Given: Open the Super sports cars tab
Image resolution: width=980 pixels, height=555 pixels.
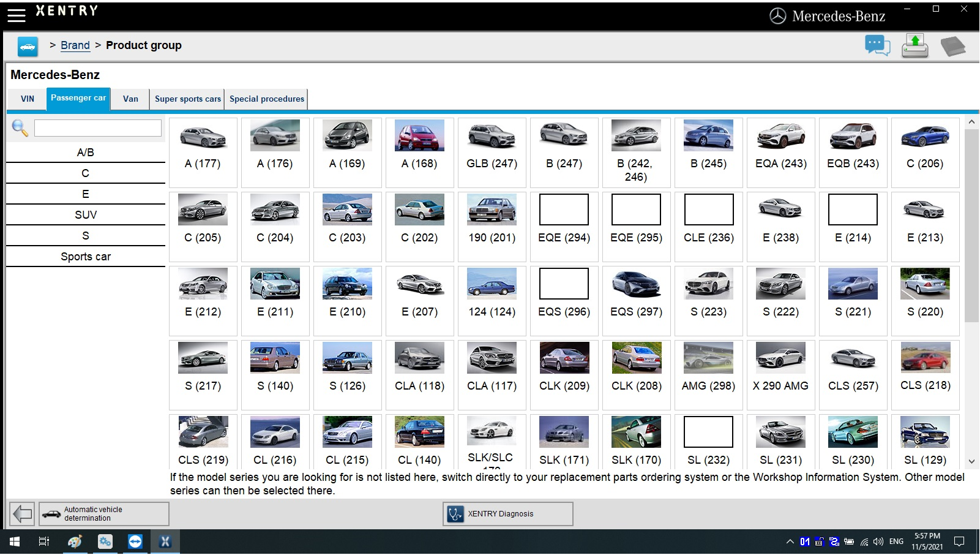Looking at the screenshot, I should (188, 99).
